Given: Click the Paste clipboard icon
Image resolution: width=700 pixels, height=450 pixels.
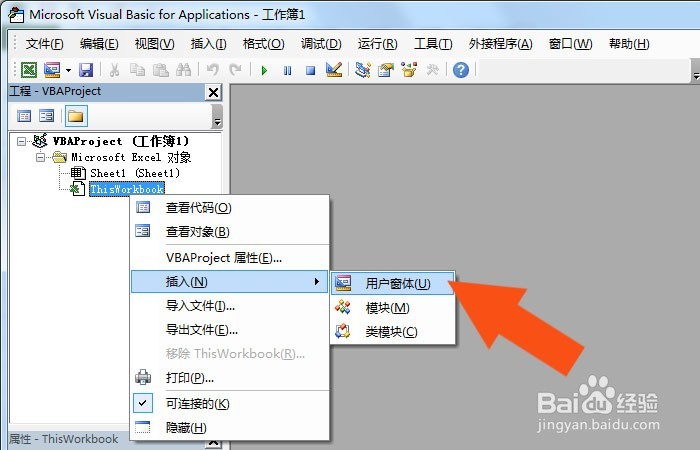Looking at the screenshot, I should (161, 70).
